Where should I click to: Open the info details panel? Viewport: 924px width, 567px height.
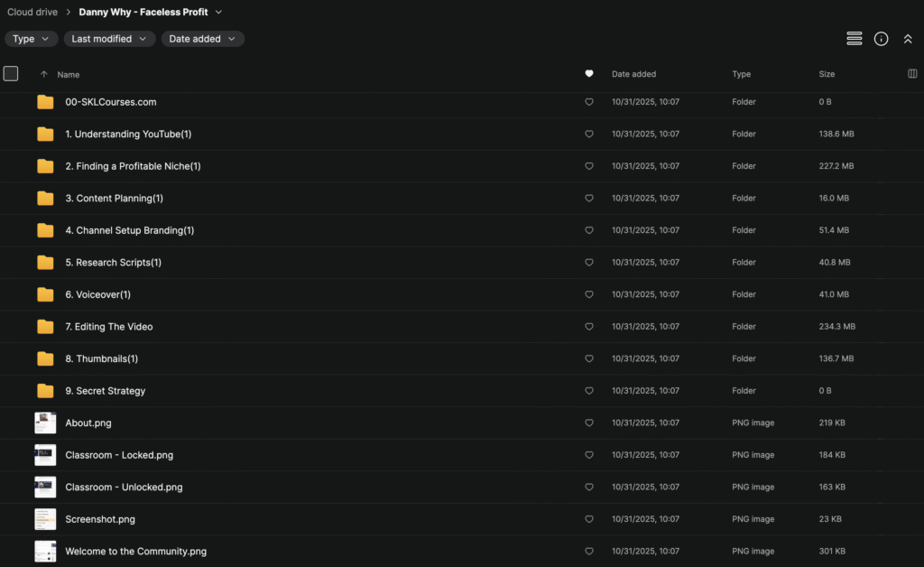tap(882, 38)
